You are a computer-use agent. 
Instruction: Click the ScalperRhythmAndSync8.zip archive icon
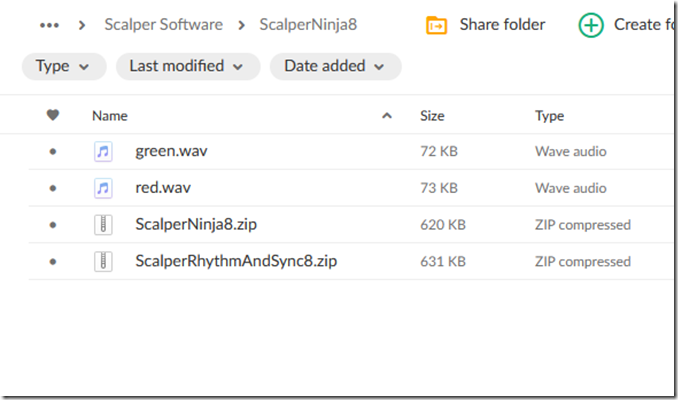[x=103, y=262]
